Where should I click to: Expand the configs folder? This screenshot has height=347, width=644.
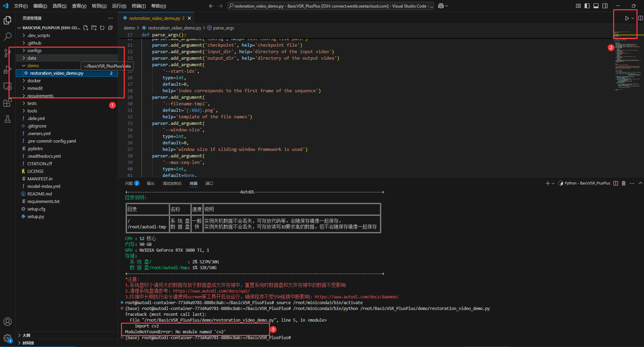point(34,50)
